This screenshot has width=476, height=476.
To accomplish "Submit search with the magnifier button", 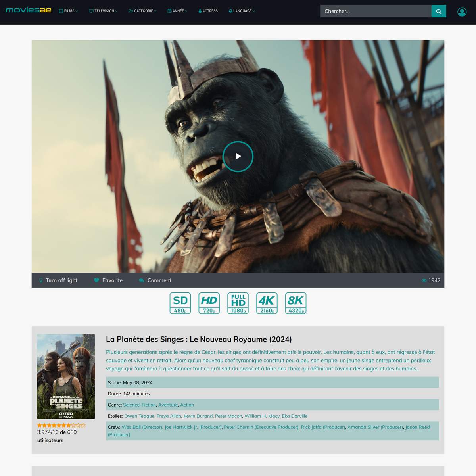I will tap(439, 11).
